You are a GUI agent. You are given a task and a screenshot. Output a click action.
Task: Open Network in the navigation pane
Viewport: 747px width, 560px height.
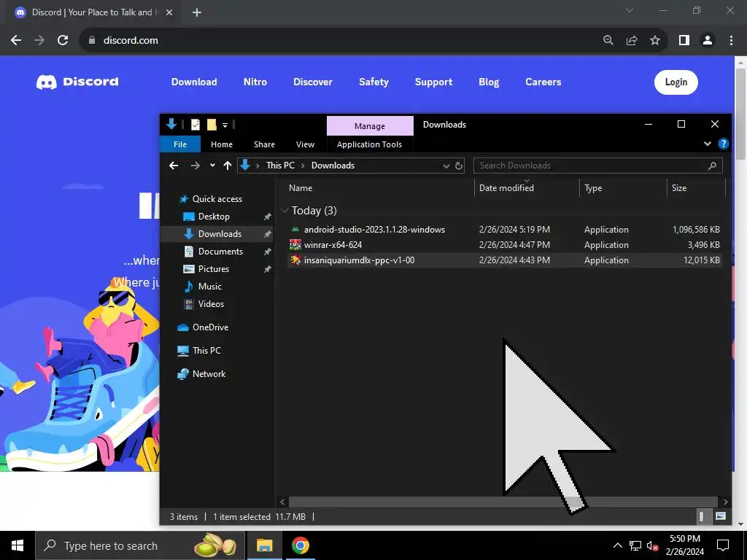click(x=209, y=374)
